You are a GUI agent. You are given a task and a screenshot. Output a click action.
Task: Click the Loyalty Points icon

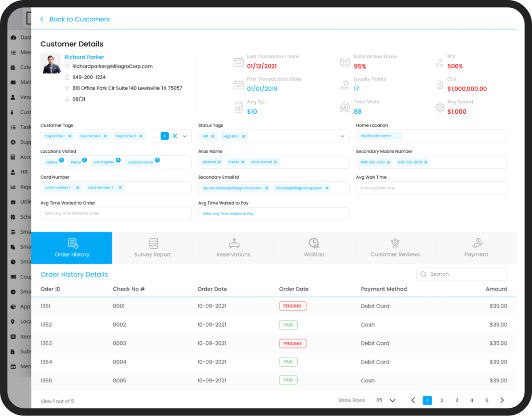click(345, 85)
